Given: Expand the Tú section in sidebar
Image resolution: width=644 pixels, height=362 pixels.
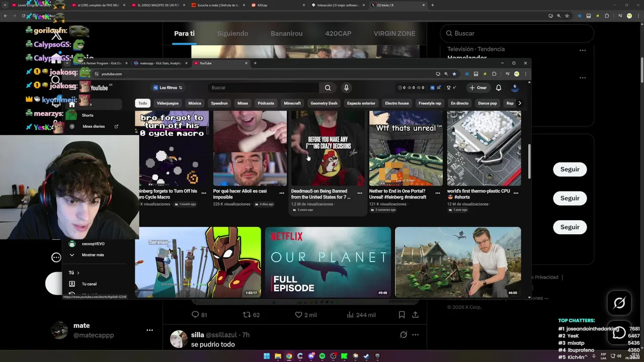Looking at the screenshot, I should pyautogui.click(x=74, y=273).
